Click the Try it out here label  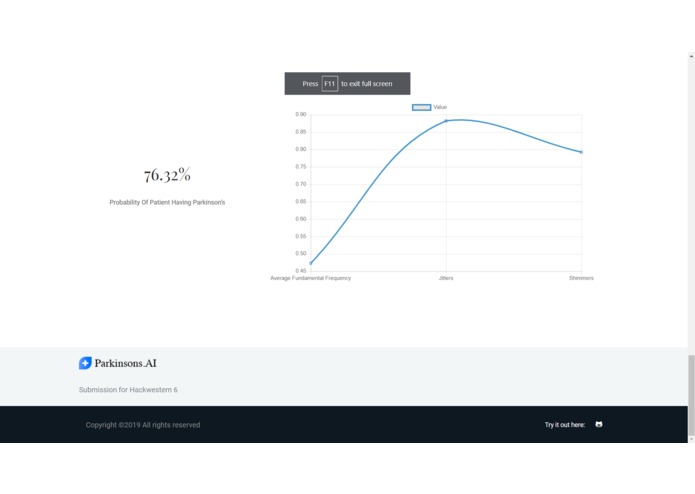tap(565, 425)
